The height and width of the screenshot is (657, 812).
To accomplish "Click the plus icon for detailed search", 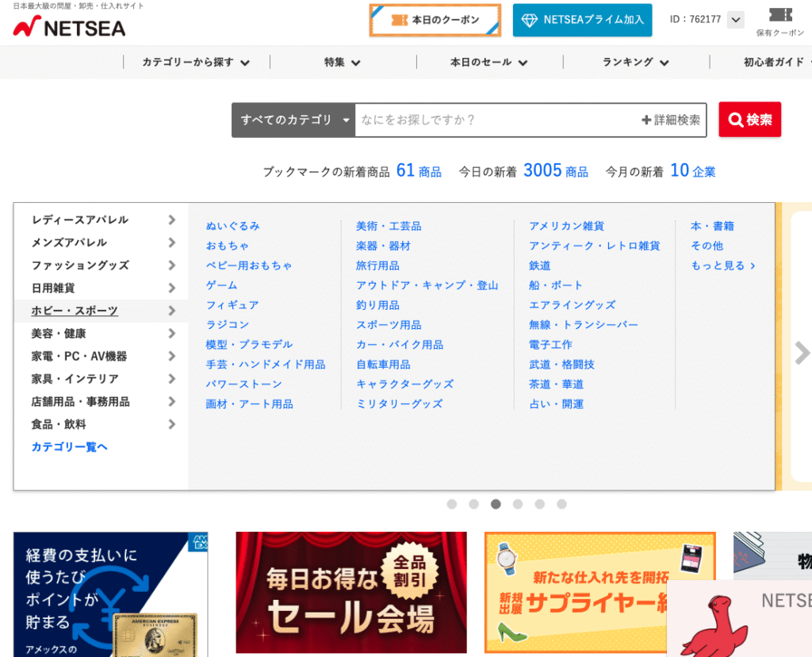I will pyautogui.click(x=646, y=120).
